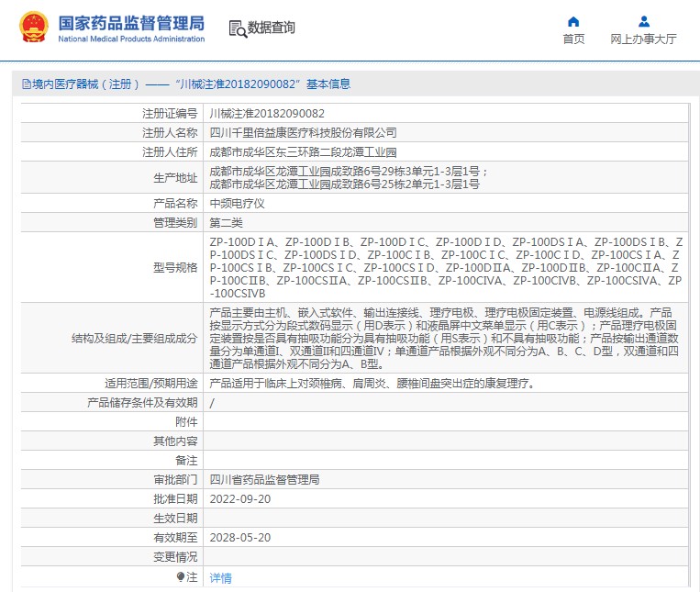The image size is (700, 592).
Task: Click the slash value for 产品储存条件及有效期
Action: pyautogui.click(x=212, y=403)
